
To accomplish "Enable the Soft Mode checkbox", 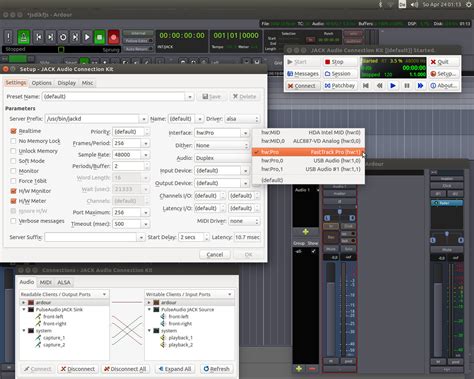I will coord(13,161).
